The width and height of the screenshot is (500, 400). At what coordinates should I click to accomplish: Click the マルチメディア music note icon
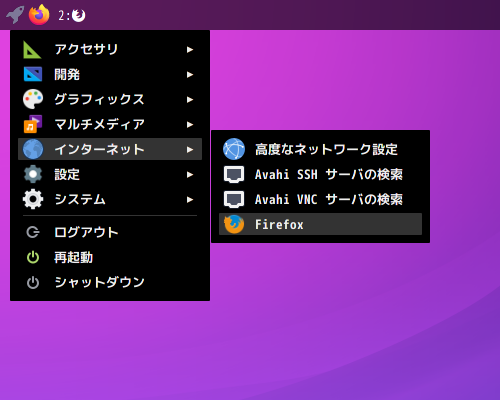pos(33,124)
